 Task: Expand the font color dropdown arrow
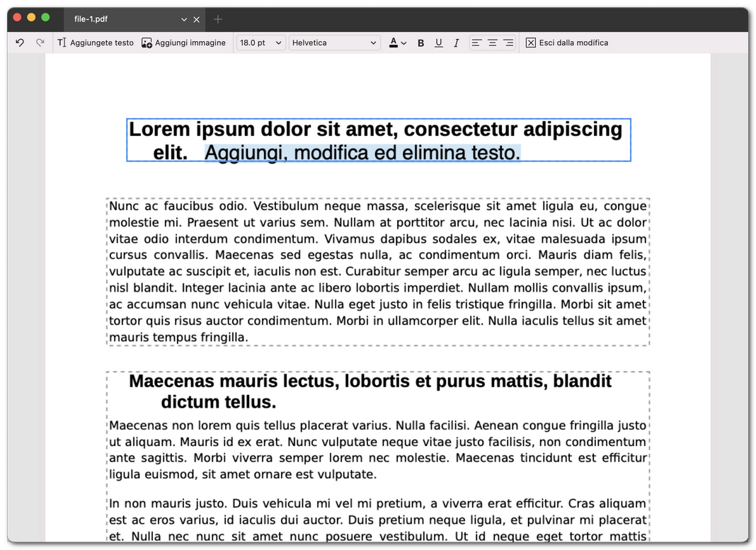403,42
